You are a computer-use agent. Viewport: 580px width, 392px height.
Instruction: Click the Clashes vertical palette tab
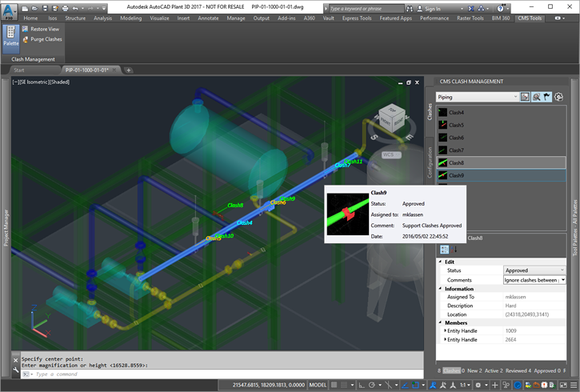[x=430, y=112]
